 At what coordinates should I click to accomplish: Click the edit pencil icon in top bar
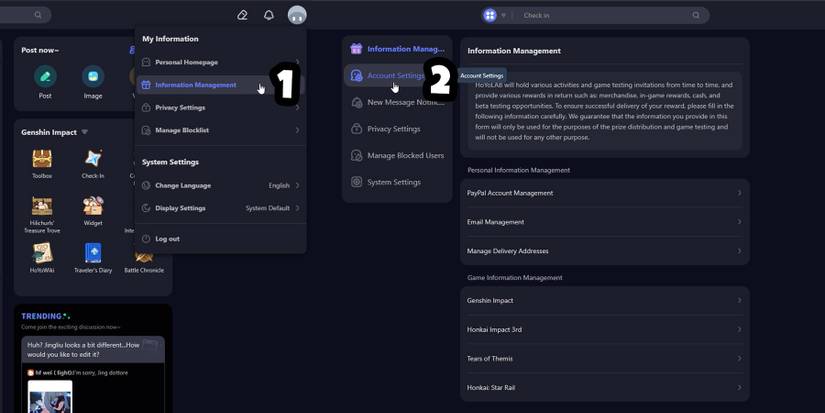click(242, 15)
